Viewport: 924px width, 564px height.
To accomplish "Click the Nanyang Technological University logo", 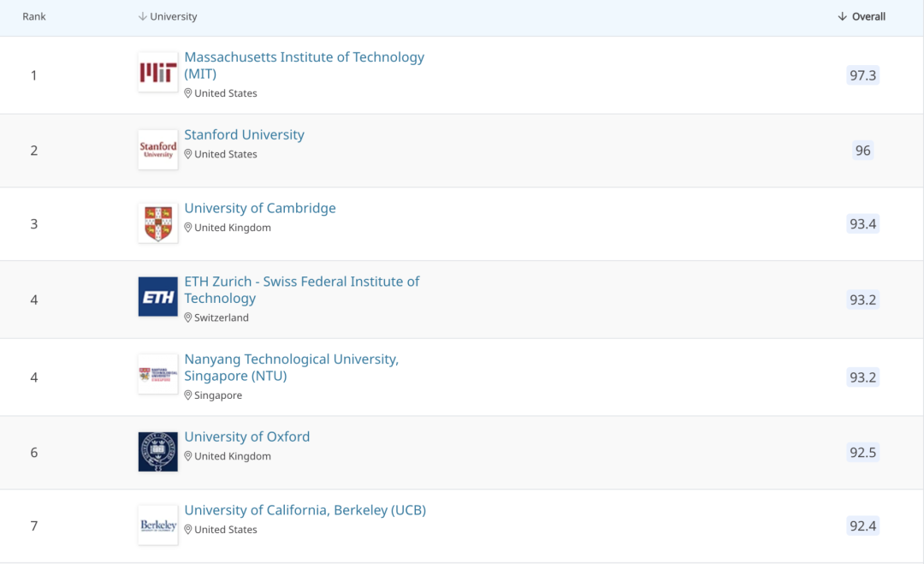I will click(x=157, y=375).
